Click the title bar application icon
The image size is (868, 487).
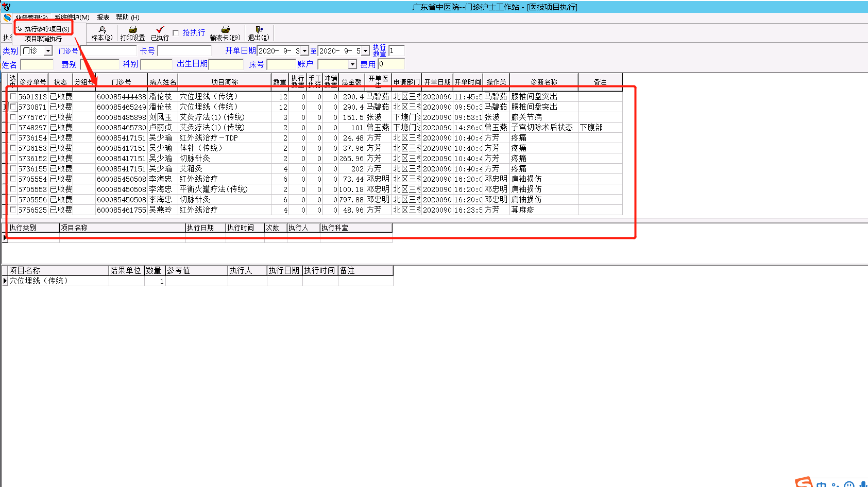[x=6, y=7]
